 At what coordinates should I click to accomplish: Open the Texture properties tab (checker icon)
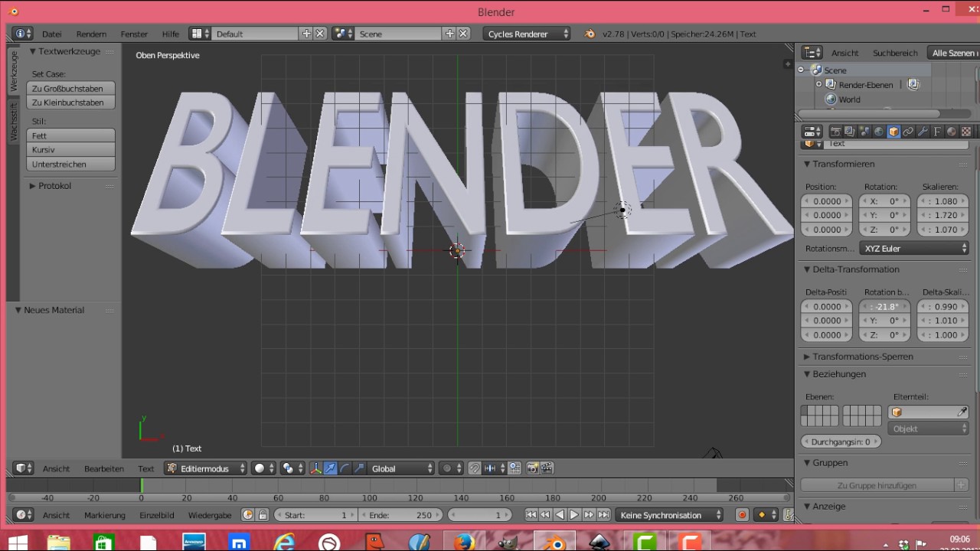pyautogui.click(x=966, y=132)
